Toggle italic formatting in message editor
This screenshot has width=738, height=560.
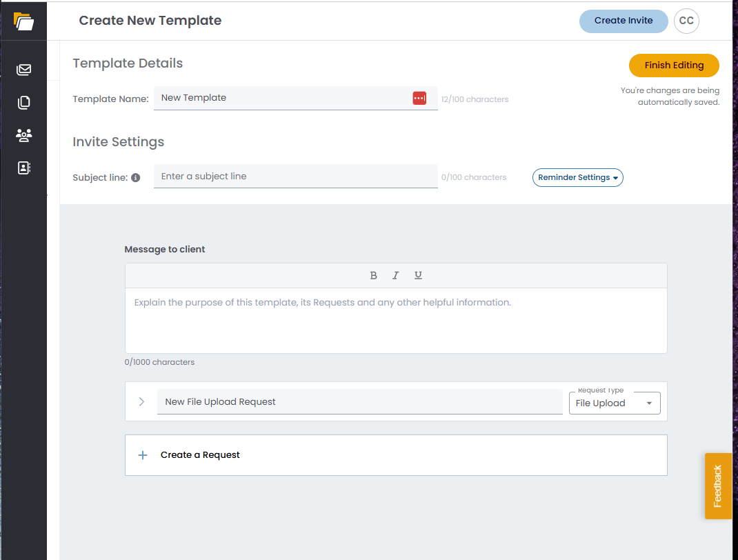point(395,276)
